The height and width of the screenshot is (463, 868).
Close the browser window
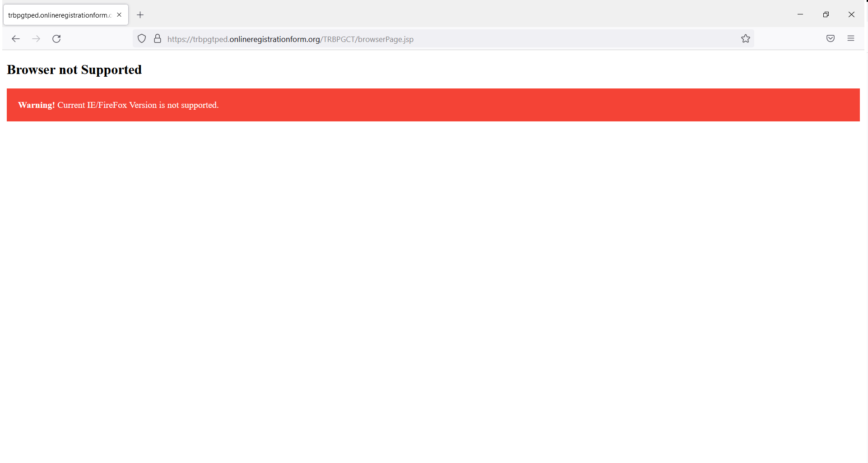[851, 14]
